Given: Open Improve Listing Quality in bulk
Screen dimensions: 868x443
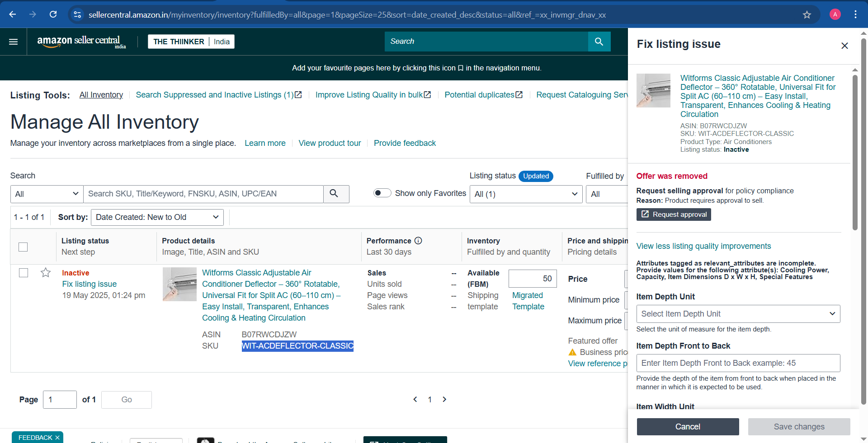Looking at the screenshot, I should pyautogui.click(x=373, y=95).
